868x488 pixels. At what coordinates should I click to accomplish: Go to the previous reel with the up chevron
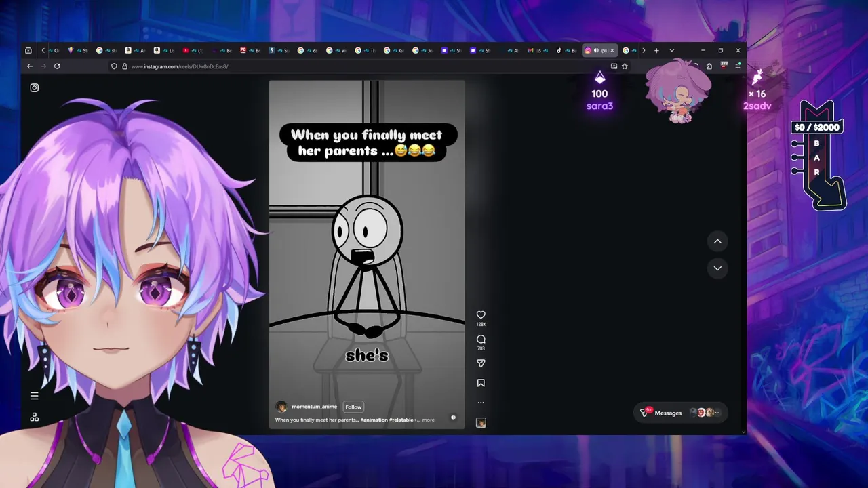pyautogui.click(x=717, y=241)
